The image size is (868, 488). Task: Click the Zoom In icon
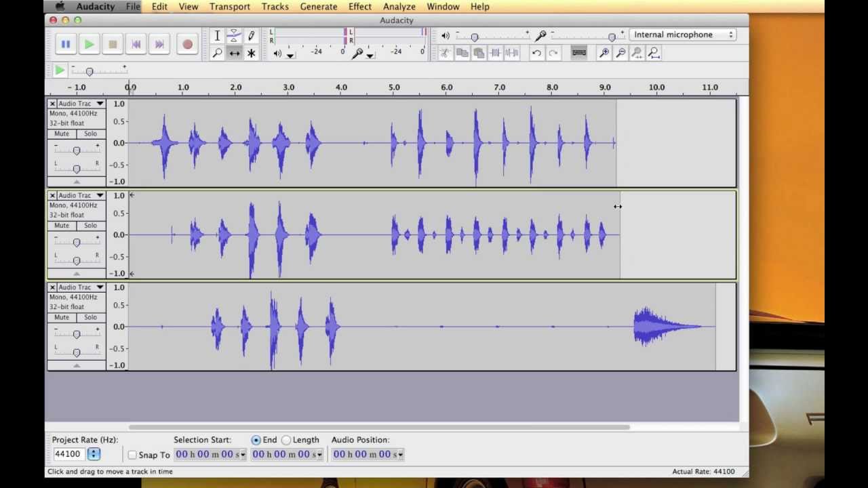[x=604, y=53]
